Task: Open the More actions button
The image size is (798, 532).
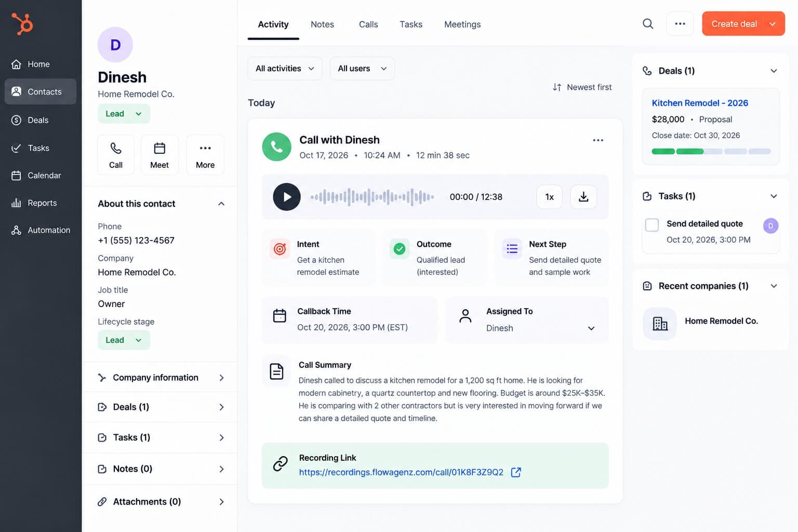Action: tap(205, 155)
